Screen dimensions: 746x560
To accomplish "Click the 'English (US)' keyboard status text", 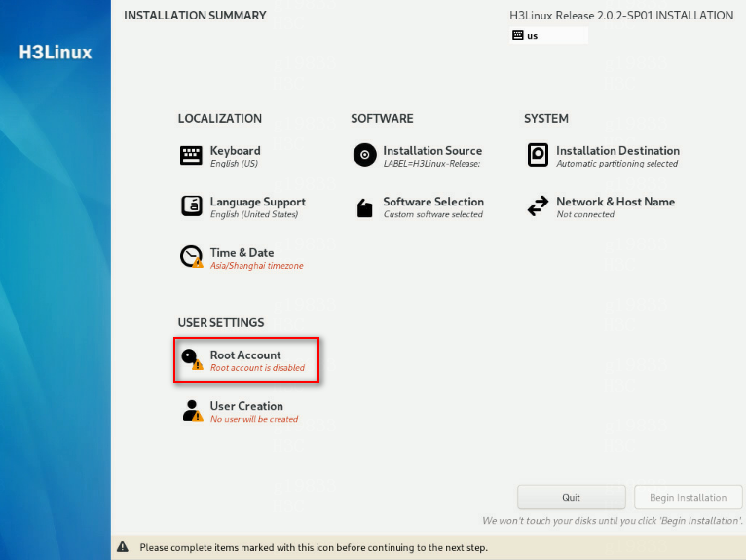I will coord(234,164).
